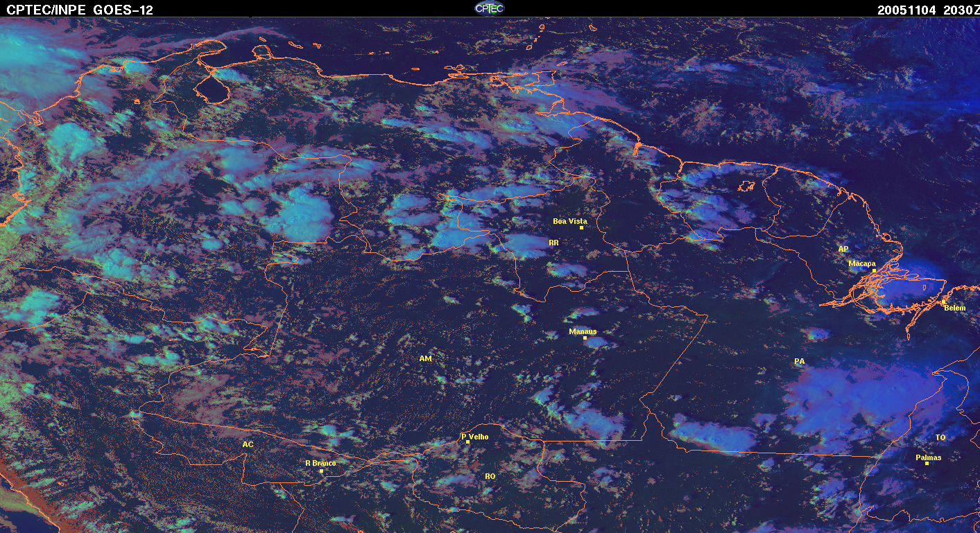Click the PA state label
Viewport: 980px width, 533px height.
point(799,361)
